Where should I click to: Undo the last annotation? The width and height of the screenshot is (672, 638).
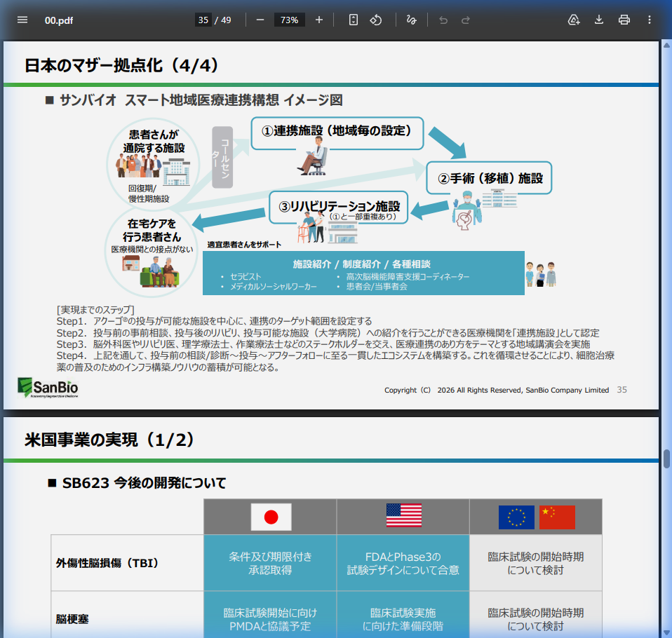pyautogui.click(x=443, y=20)
